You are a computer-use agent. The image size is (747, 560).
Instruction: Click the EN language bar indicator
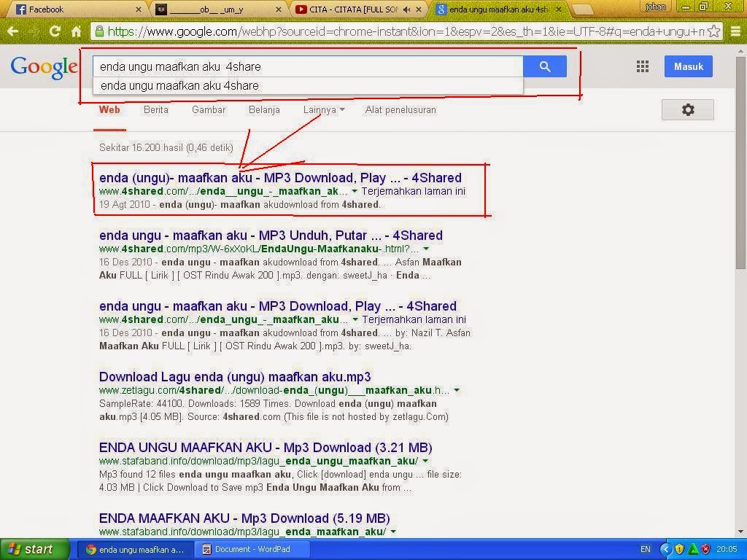645,548
